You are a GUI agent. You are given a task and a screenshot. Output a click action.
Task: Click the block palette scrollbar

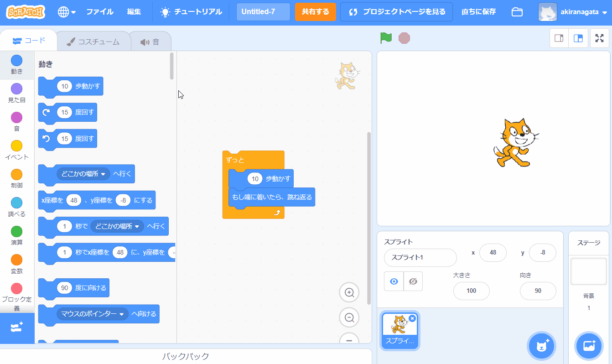pyautogui.click(x=171, y=66)
